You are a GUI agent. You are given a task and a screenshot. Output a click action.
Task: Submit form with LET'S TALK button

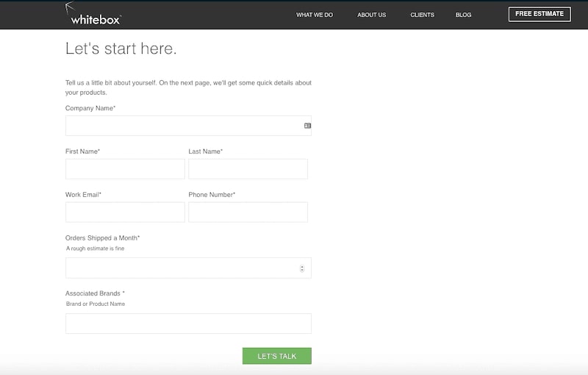pos(276,356)
